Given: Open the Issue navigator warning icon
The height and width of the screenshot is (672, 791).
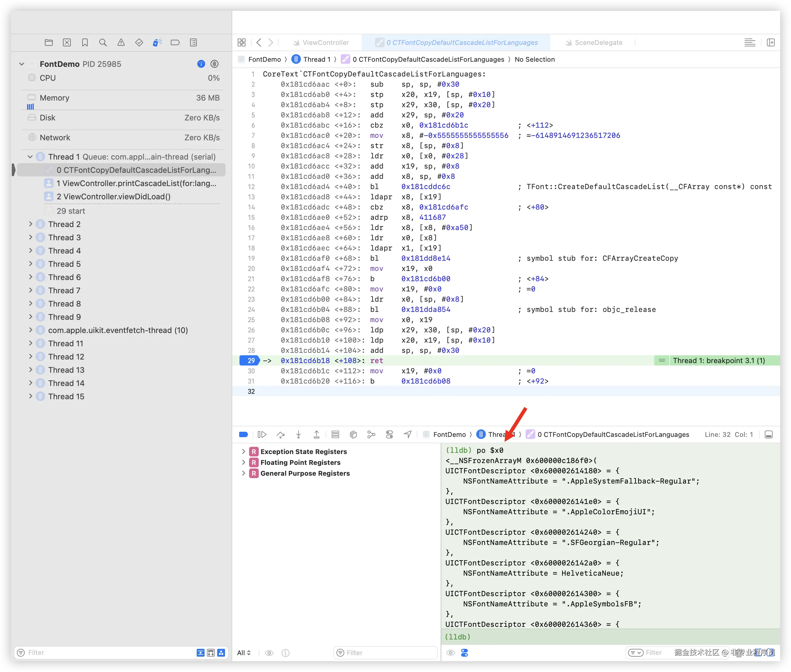Looking at the screenshot, I should tap(121, 43).
